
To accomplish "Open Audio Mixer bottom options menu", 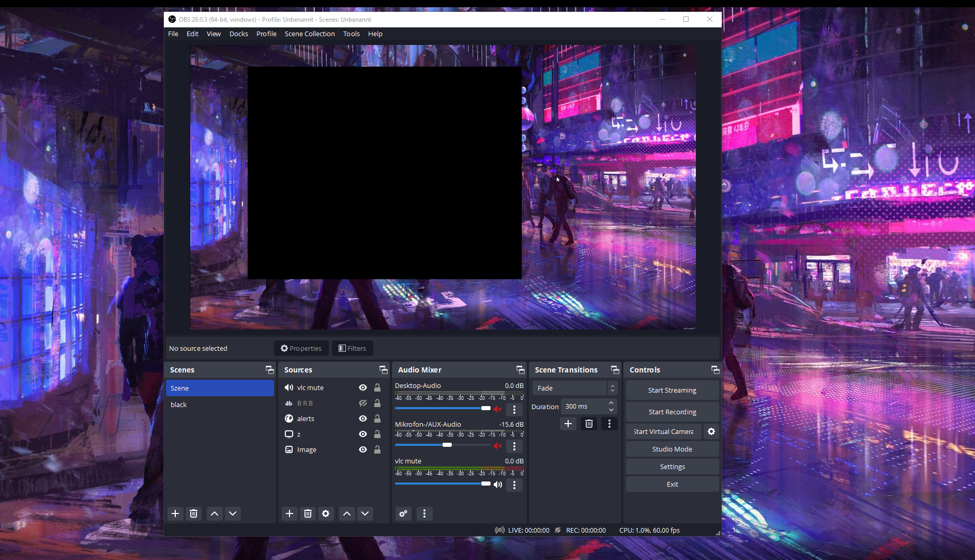I will click(x=424, y=514).
